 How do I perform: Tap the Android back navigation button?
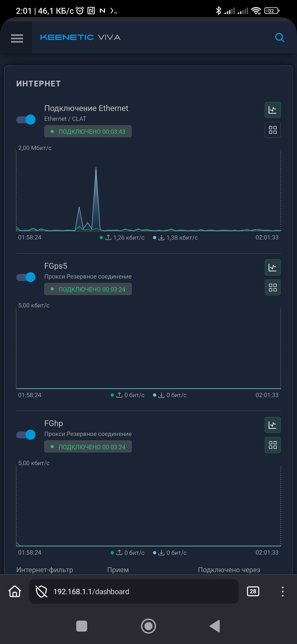point(215,626)
